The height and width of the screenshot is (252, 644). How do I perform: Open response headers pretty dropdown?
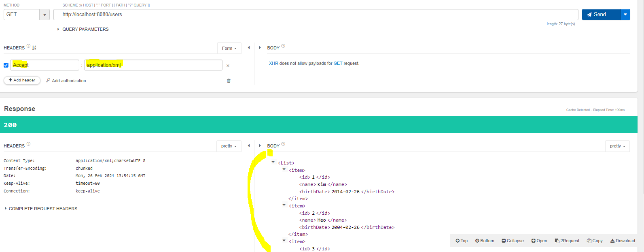click(229, 146)
